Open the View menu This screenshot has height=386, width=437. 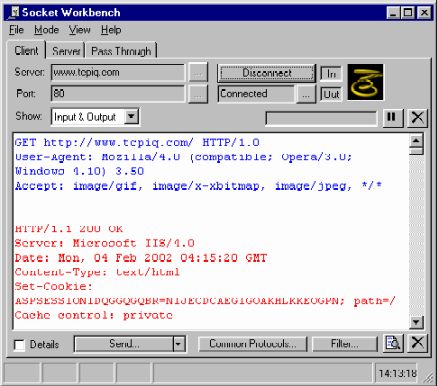pos(79,30)
